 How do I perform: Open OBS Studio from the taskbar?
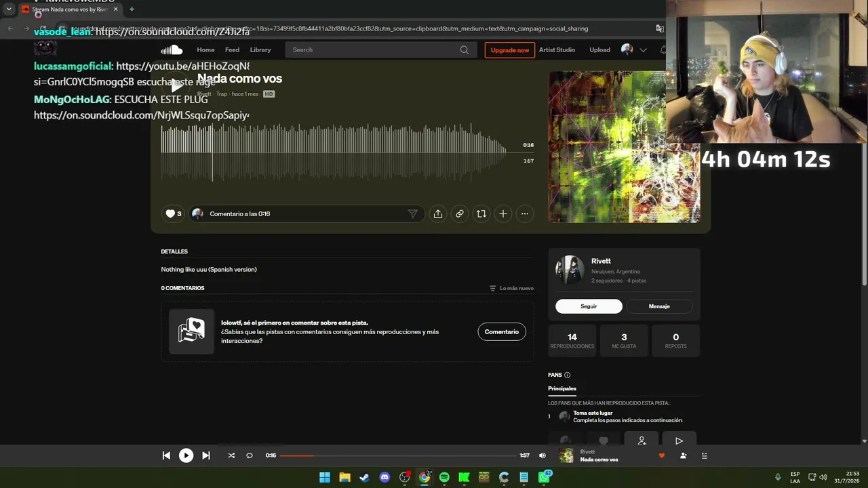coord(405,477)
